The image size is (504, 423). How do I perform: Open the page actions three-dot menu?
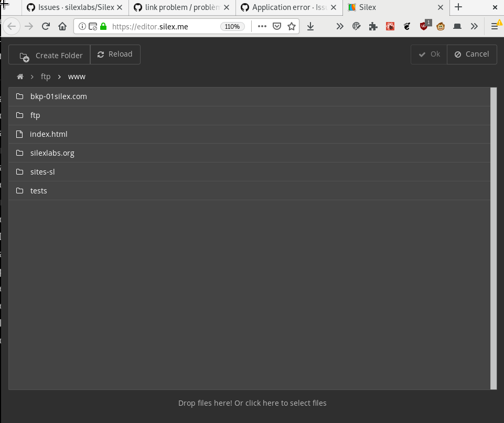262,26
